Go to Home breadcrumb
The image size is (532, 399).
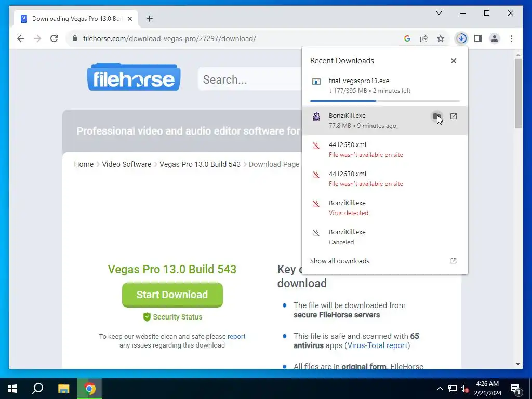click(84, 164)
